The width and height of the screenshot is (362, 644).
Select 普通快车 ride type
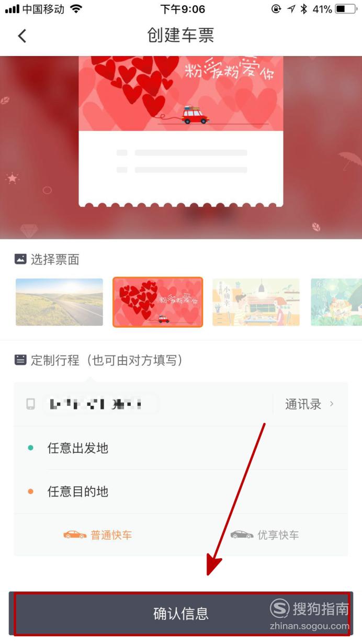tap(98, 535)
